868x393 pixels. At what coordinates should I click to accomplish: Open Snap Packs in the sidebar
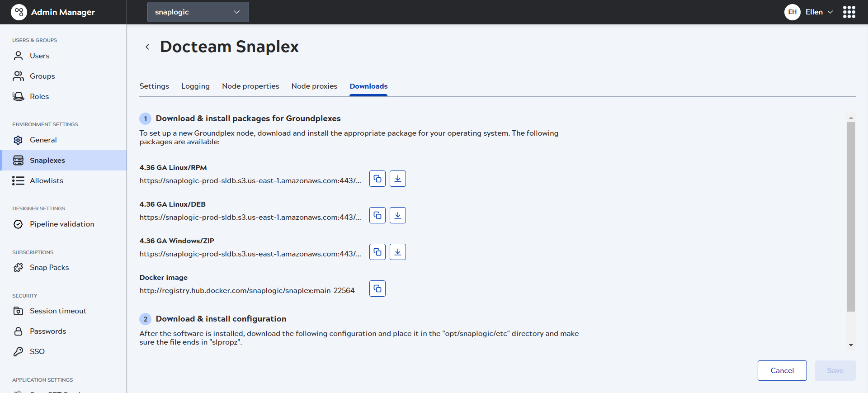[x=49, y=267]
